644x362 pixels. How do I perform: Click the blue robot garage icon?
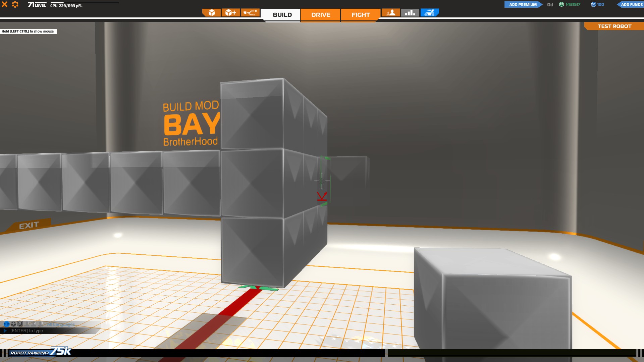point(429,13)
